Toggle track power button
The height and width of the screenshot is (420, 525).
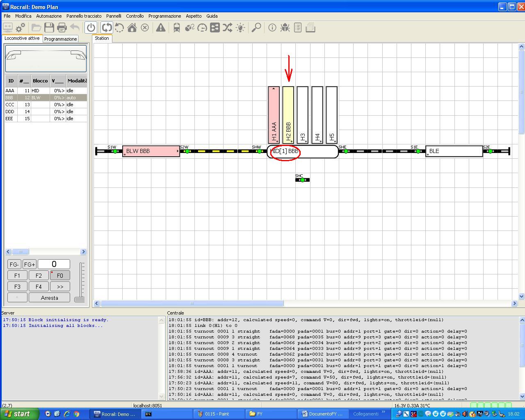coord(91,28)
